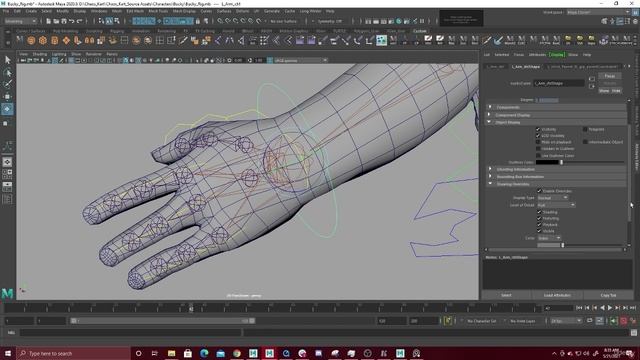640x360 pixels.
Task: Click the Open Scene folder icon
Action: tap(56, 21)
